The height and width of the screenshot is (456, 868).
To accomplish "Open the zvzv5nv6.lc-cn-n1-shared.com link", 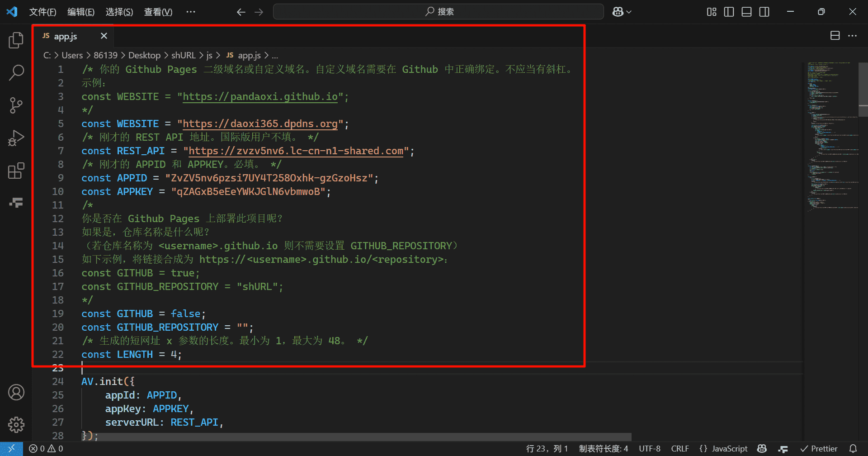I will point(296,151).
